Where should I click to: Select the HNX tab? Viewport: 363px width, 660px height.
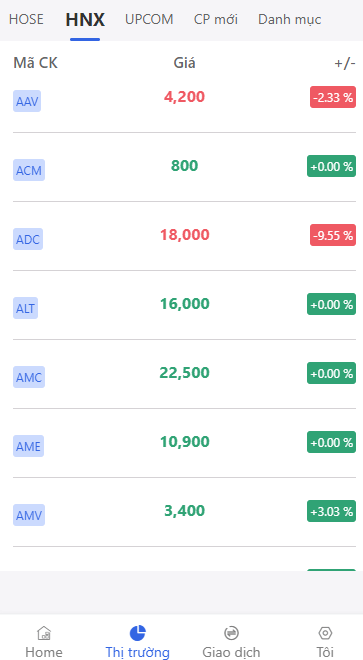[85, 20]
